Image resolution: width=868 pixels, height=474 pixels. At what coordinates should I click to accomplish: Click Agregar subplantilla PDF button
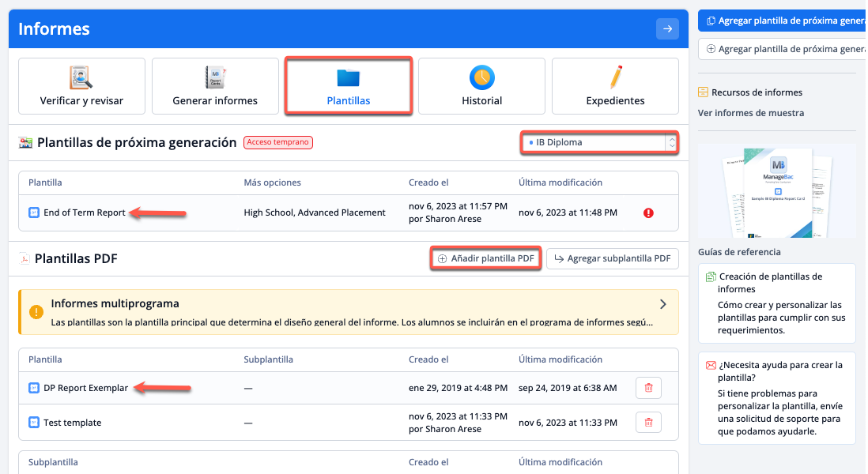pyautogui.click(x=612, y=258)
